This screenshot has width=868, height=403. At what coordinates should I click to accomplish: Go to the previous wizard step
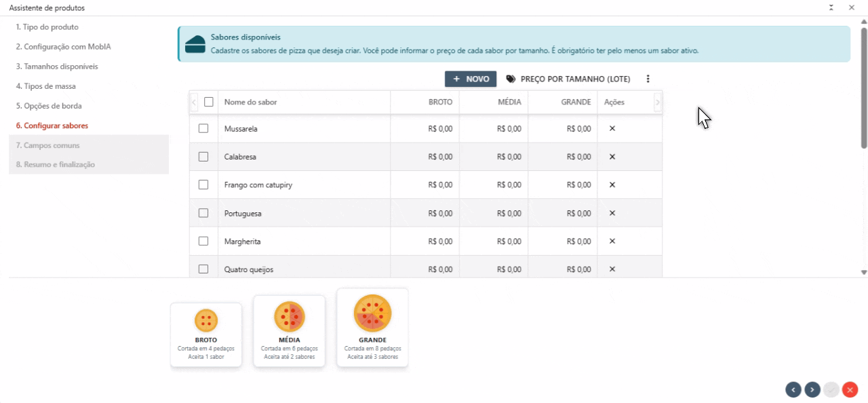pos(793,389)
